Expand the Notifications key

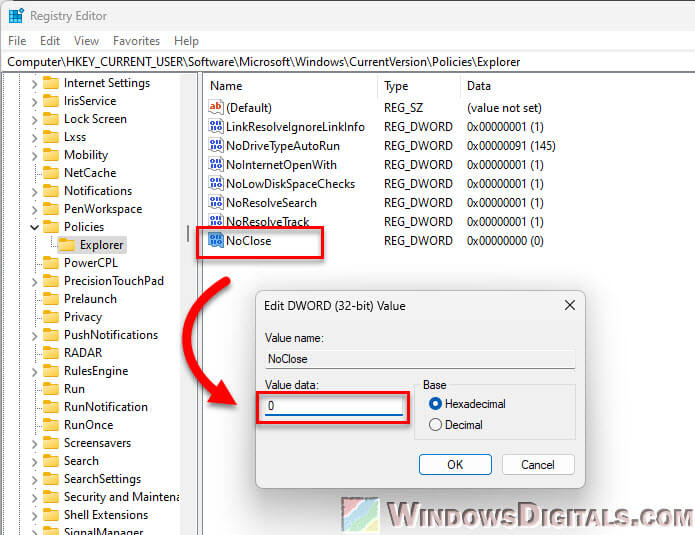tap(35, 191)
